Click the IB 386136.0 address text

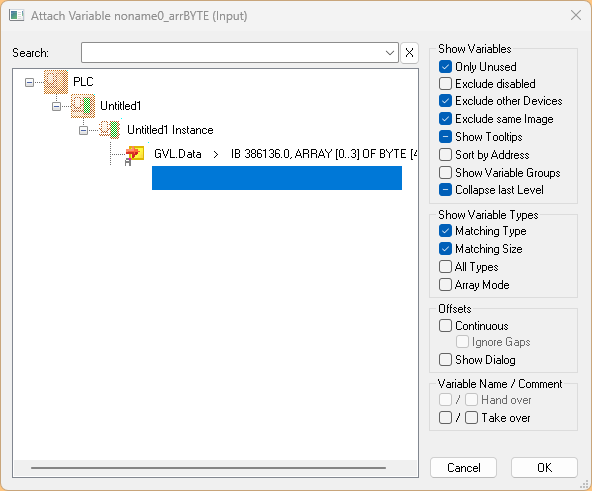click(261, 154)
